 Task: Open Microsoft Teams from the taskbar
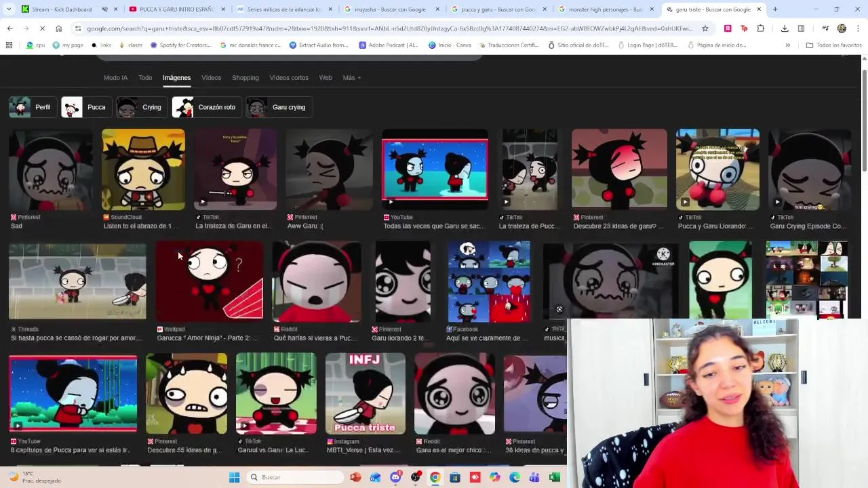535,477
